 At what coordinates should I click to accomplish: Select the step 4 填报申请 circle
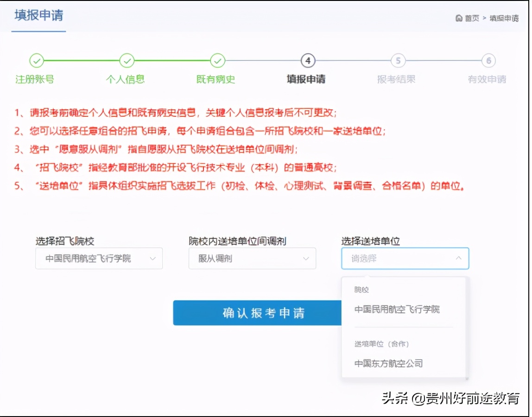[x=307, y=60]
